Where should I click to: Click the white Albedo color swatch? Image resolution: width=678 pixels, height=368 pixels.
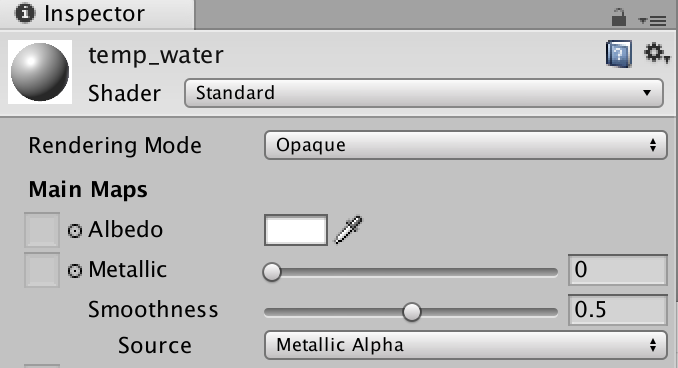tap(296, 230)
